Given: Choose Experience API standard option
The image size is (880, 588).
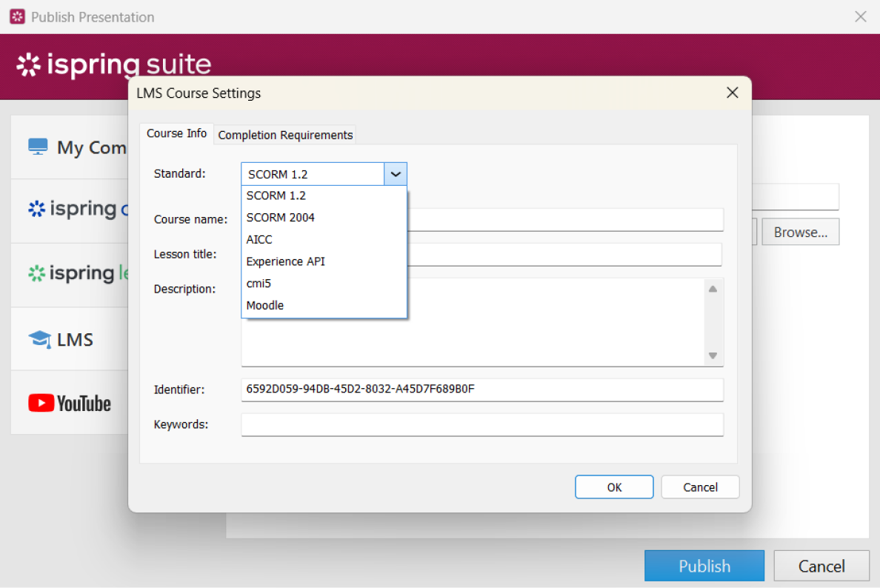Looking at the screenshot, I should point(286,261).
